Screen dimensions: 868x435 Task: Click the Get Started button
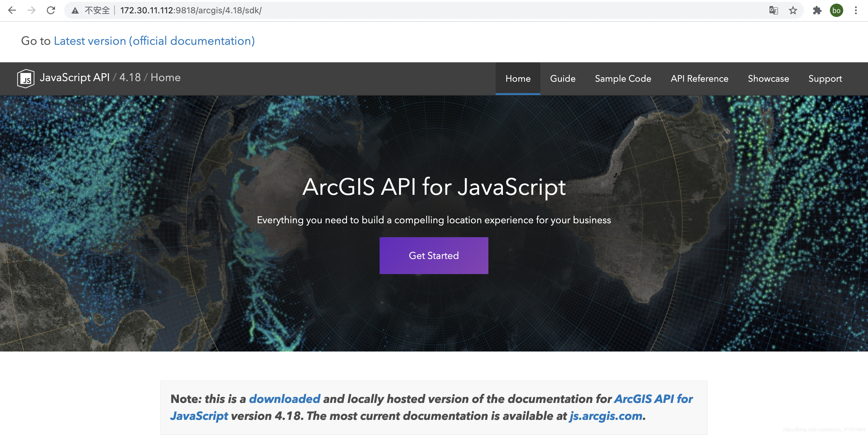(434, 255)
